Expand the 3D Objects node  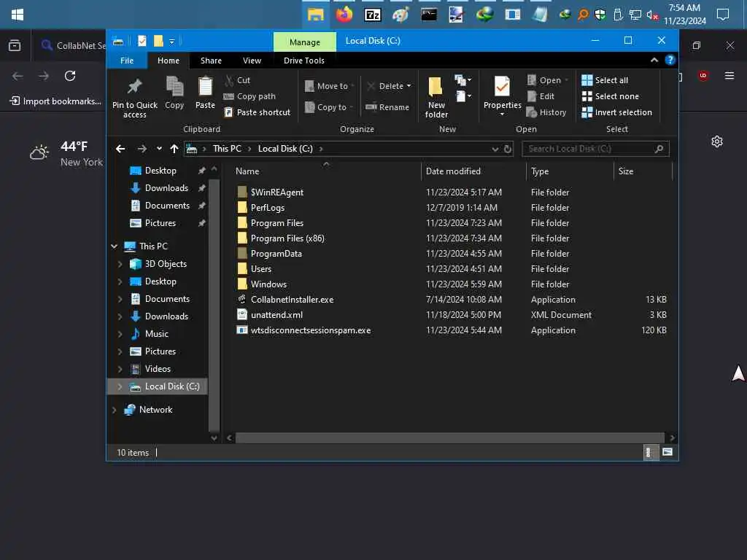pos(120,264)
